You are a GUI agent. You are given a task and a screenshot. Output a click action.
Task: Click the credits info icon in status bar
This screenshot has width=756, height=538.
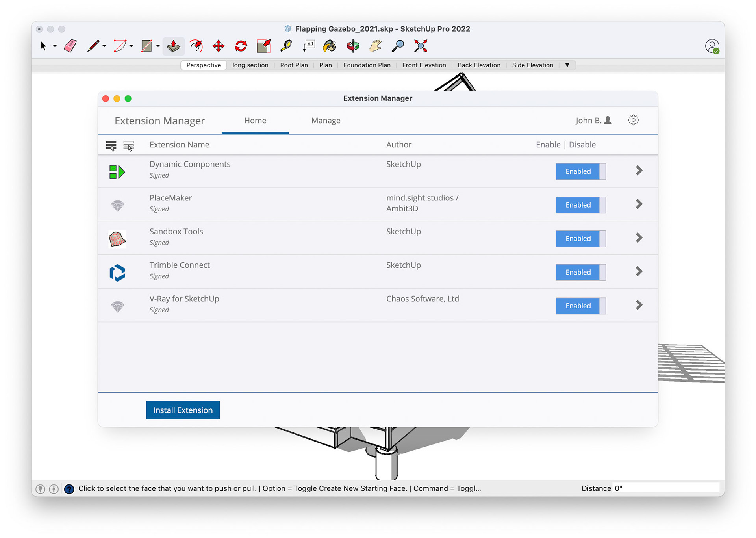pyautogui.click(x=54, y=489)
